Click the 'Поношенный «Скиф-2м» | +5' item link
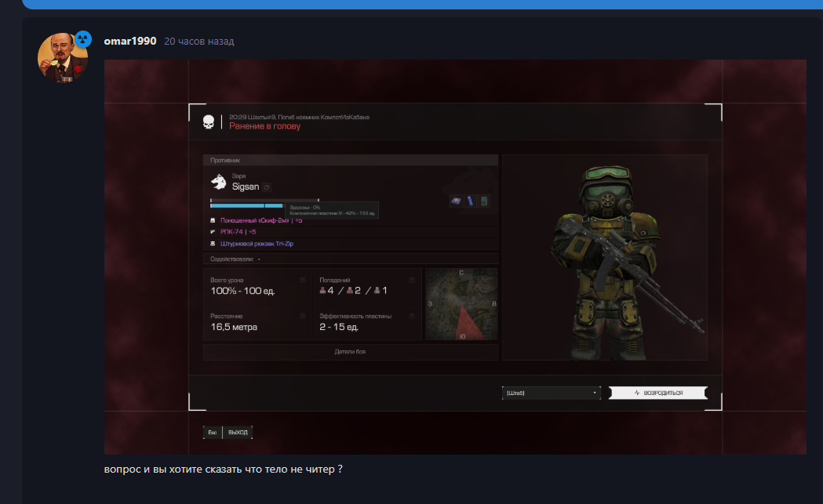The height and width of the screenshot is (504, 823). pos(261,221)
